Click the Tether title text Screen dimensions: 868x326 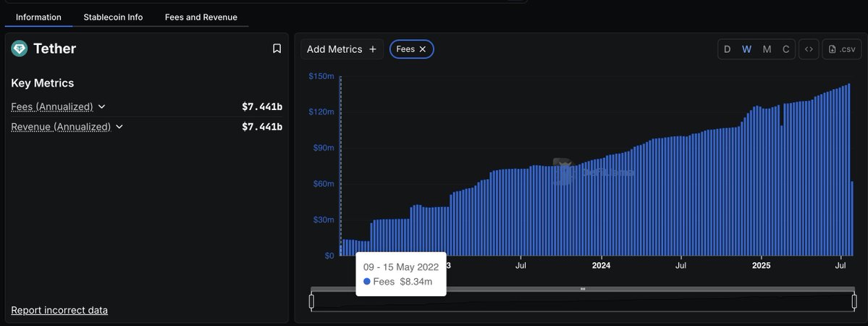click(54, 49)
